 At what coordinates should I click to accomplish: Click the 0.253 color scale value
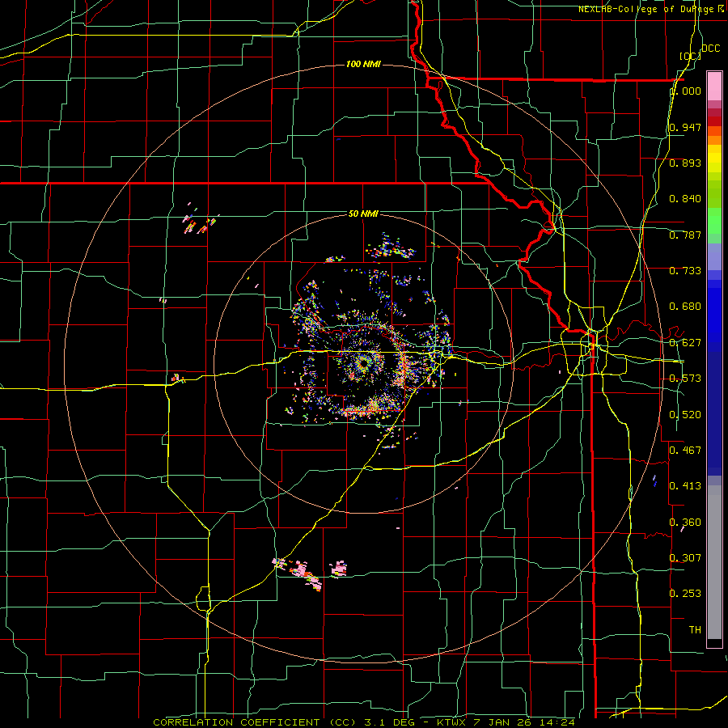[x=685, y=594]
